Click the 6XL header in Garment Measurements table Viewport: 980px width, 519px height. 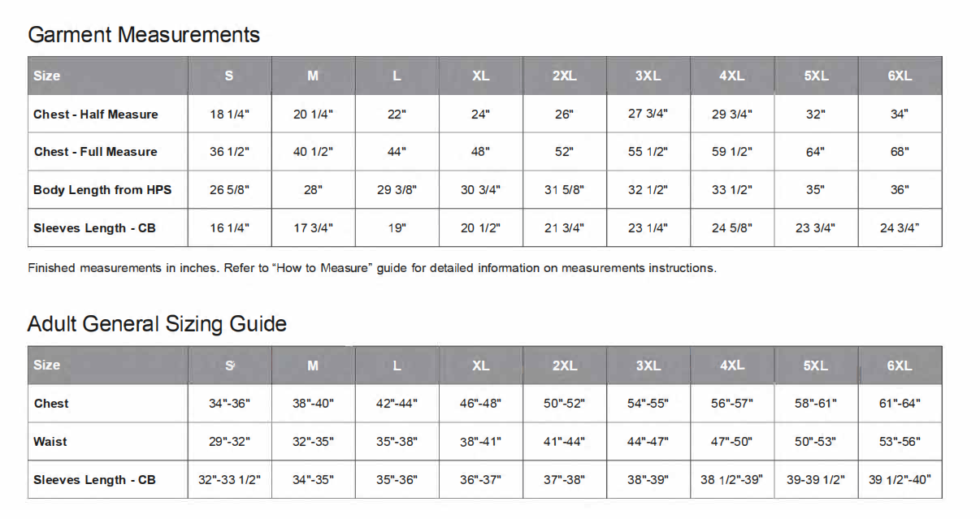click(900, 76)
